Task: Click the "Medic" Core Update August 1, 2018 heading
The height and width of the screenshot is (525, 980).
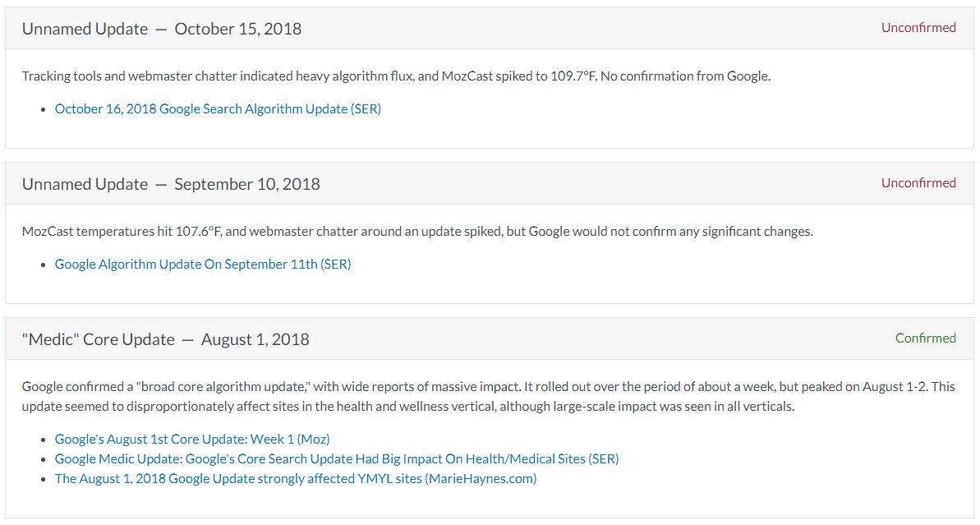Action: (x=166, y=339)
